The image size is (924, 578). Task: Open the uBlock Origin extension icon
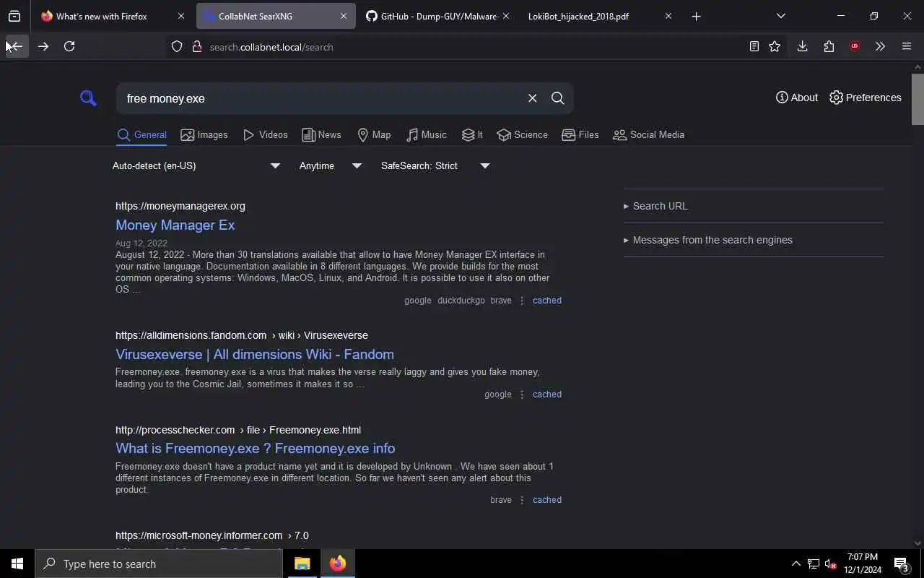tap(855, 46)
